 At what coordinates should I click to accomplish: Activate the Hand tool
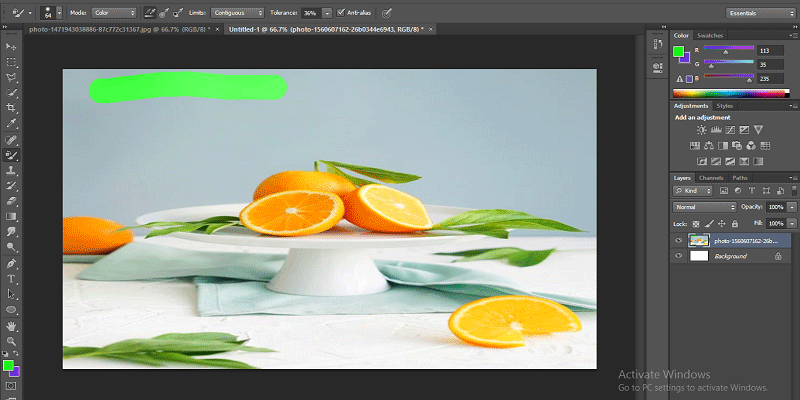[x=11, y=326]
